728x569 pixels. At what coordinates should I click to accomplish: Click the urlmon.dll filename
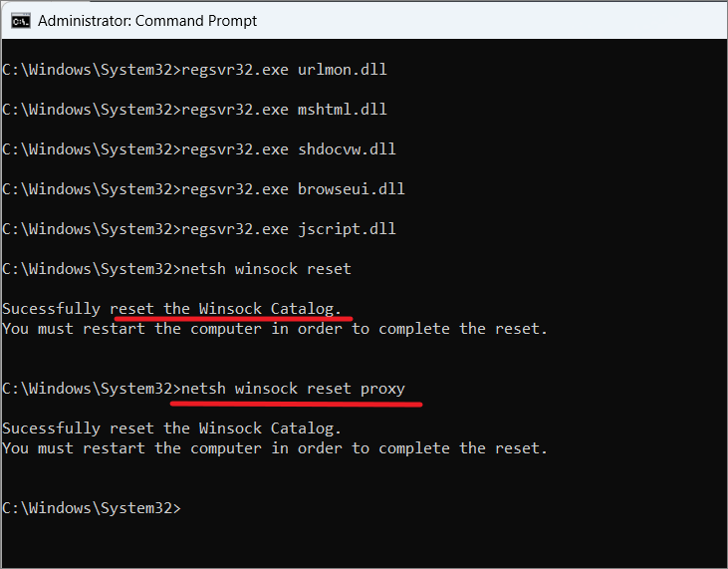pyautogui.click(x=343, y=70)
